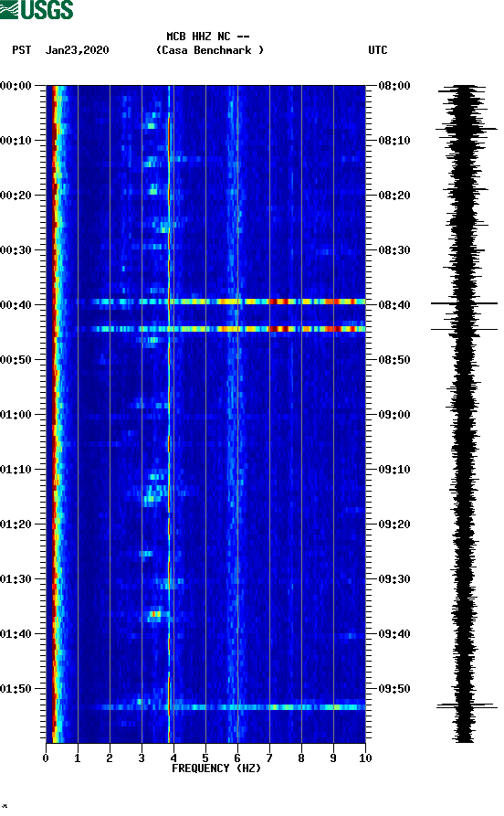Click UTC time label '09:20'

394,525
